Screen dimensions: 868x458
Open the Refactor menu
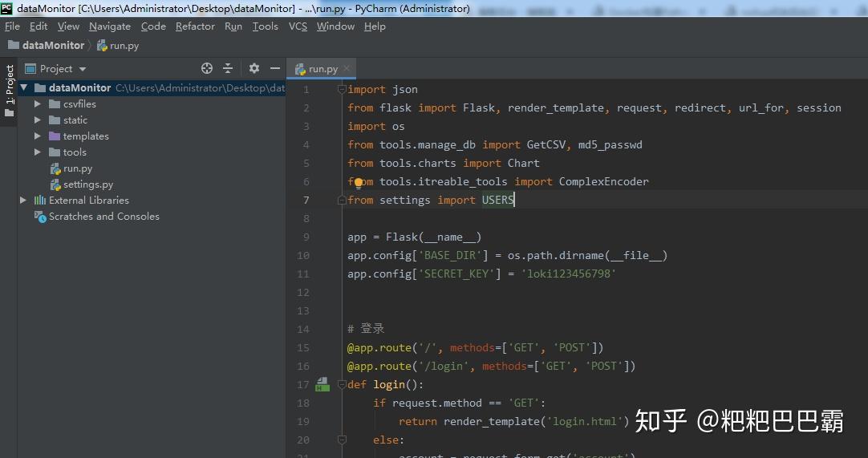(x=195, y=26)
